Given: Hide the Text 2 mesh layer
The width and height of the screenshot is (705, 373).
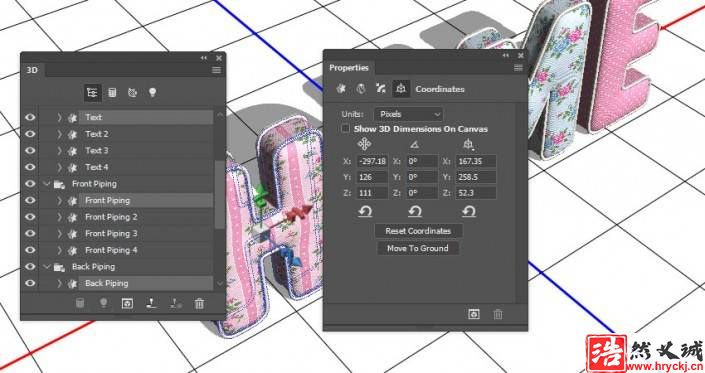Looking at the screenshot, I should coord(30,134).
